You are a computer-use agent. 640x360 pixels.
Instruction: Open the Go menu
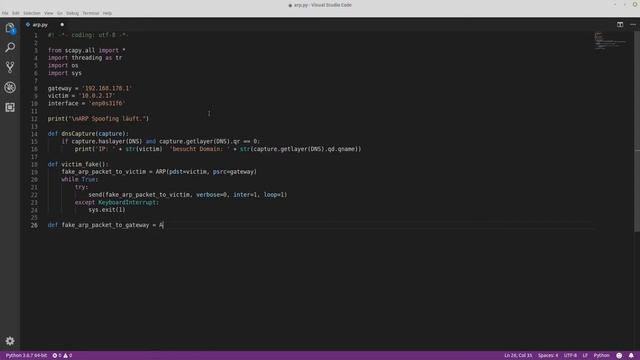coord(60,13)
